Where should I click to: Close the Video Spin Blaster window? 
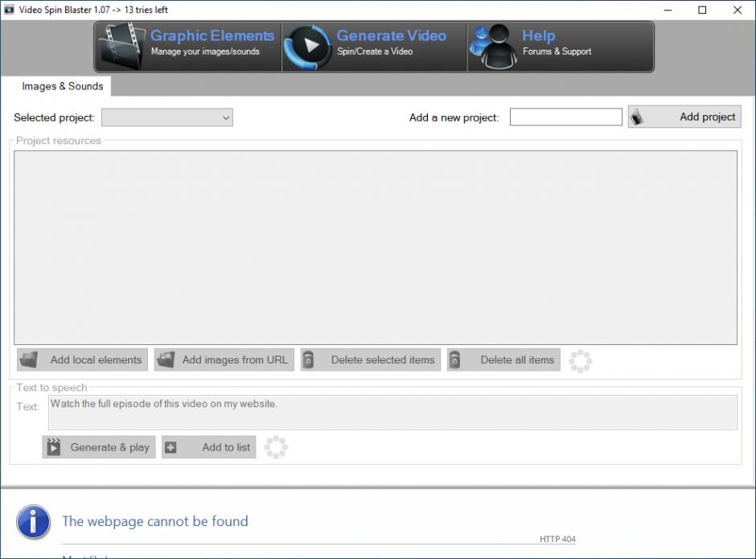point(738,10)
